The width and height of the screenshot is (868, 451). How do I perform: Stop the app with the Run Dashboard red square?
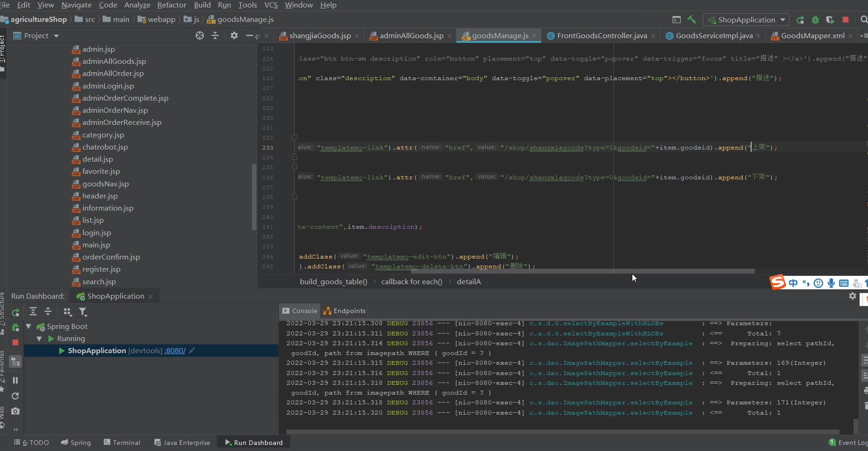[x=15, y=342]
